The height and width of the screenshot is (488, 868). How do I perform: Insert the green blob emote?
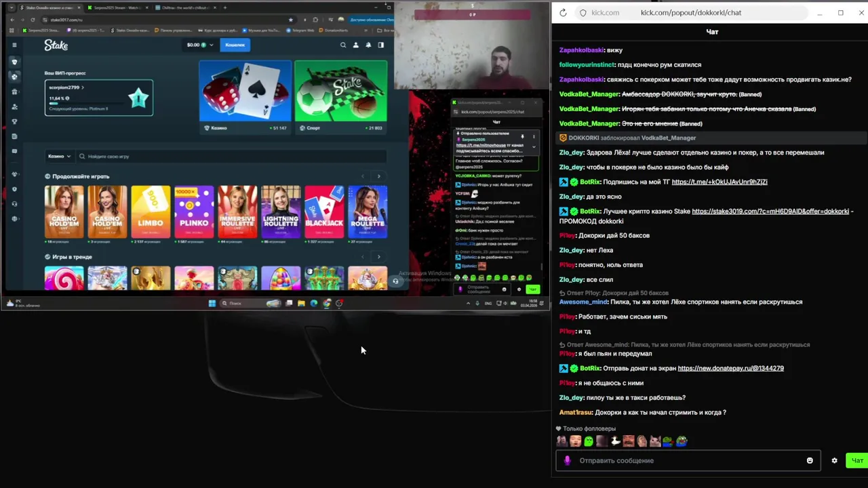(589, 441)
